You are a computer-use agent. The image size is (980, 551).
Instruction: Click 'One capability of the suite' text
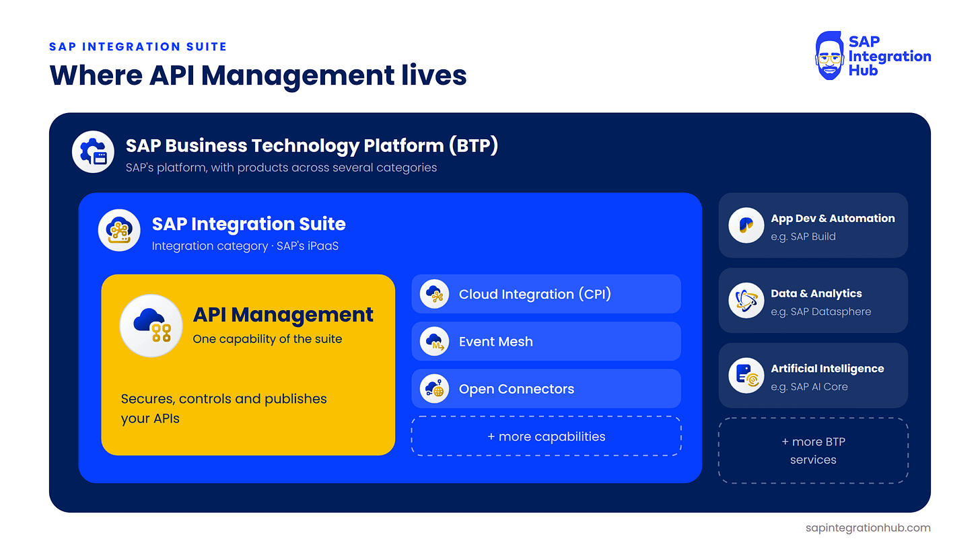[x=267, y=339]
